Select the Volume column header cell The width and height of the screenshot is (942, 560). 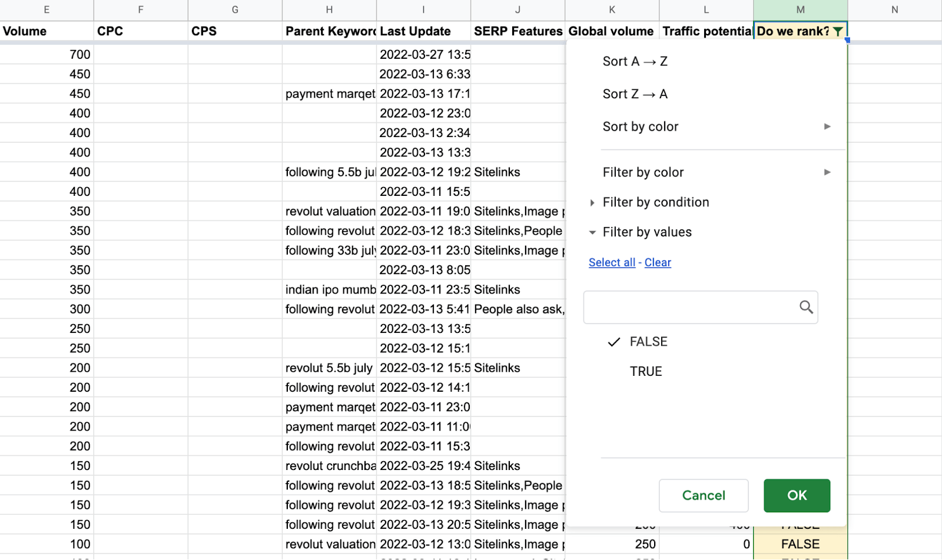pyautogui.click(x=47, y=31)
